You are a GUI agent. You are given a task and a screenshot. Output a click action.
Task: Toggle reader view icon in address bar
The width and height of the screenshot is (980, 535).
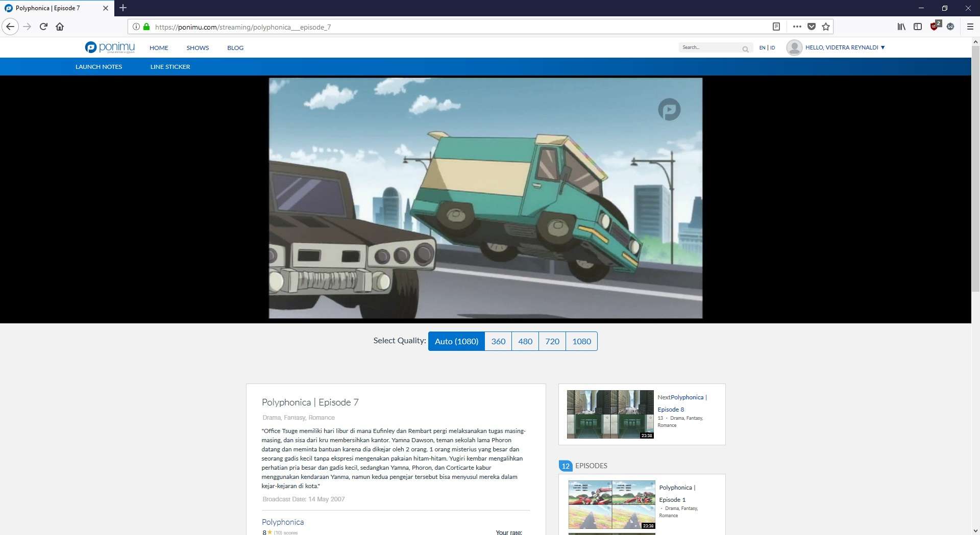pyautogui.click(x=776, y=27)
